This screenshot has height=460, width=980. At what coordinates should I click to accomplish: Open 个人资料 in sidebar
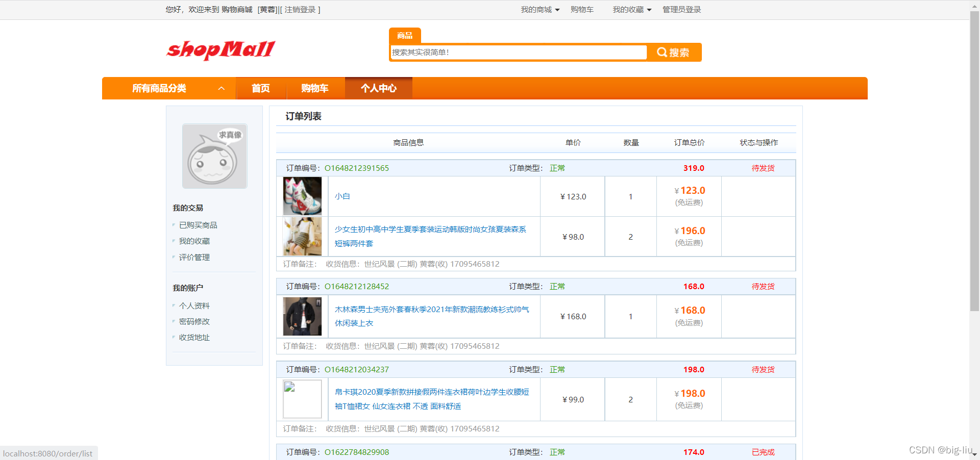tap(194, 306)
